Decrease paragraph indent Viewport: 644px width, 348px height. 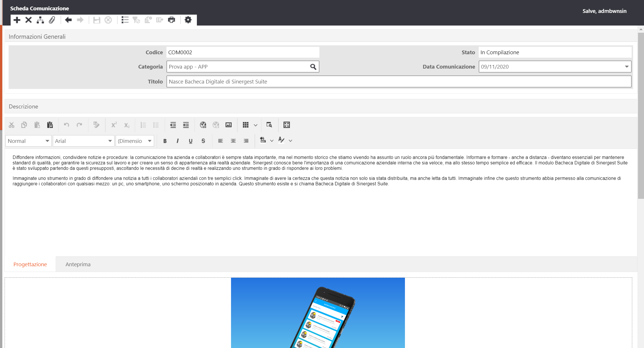[x=186, y=125]
